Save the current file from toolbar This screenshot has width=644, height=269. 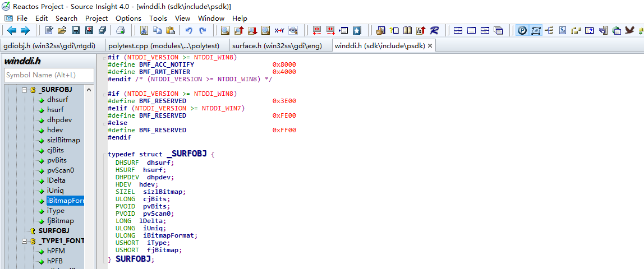coord(76,30)
